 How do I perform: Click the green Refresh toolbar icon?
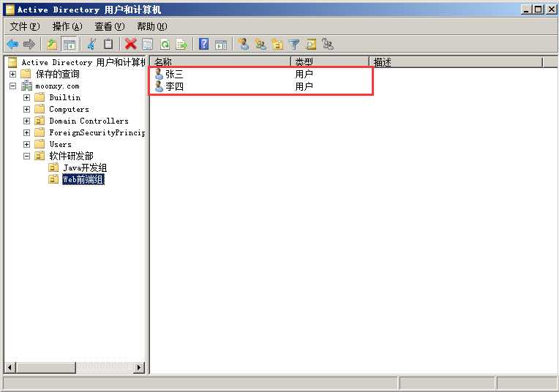click(165, 44)
